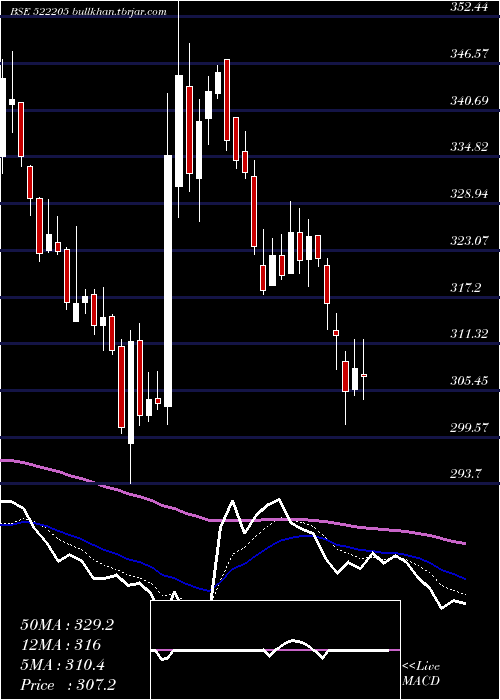This screenshot has width=500, height=700.
Task: Click the 352.44 price axis label
Action: click(469, 7)
